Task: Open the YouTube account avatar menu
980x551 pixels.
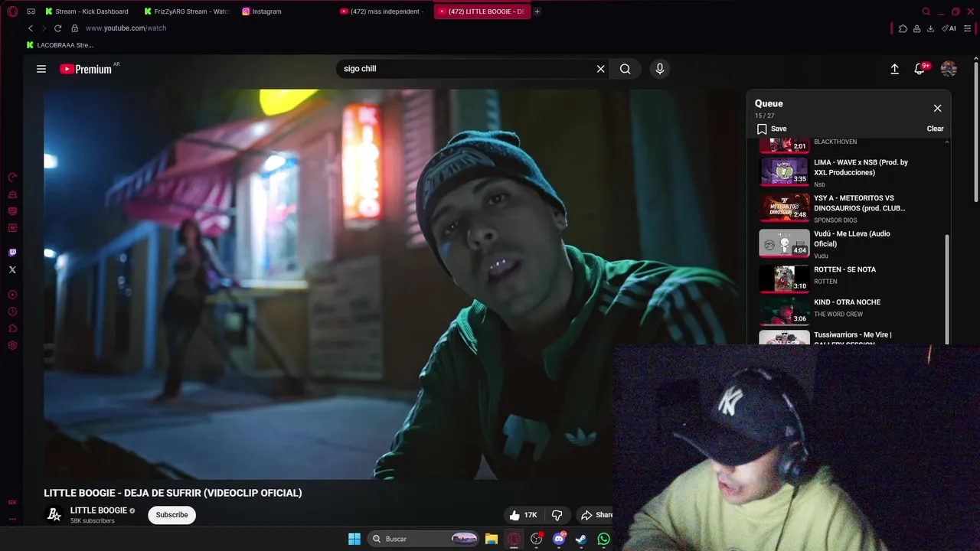Action: pyautogui.click(x=949, y=69)
